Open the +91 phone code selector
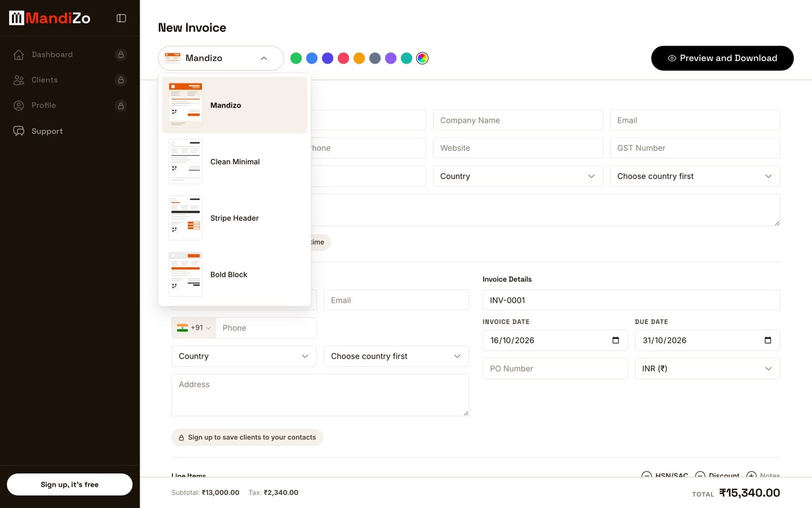This screenshot has height=508, width=812. click(194, 328)
